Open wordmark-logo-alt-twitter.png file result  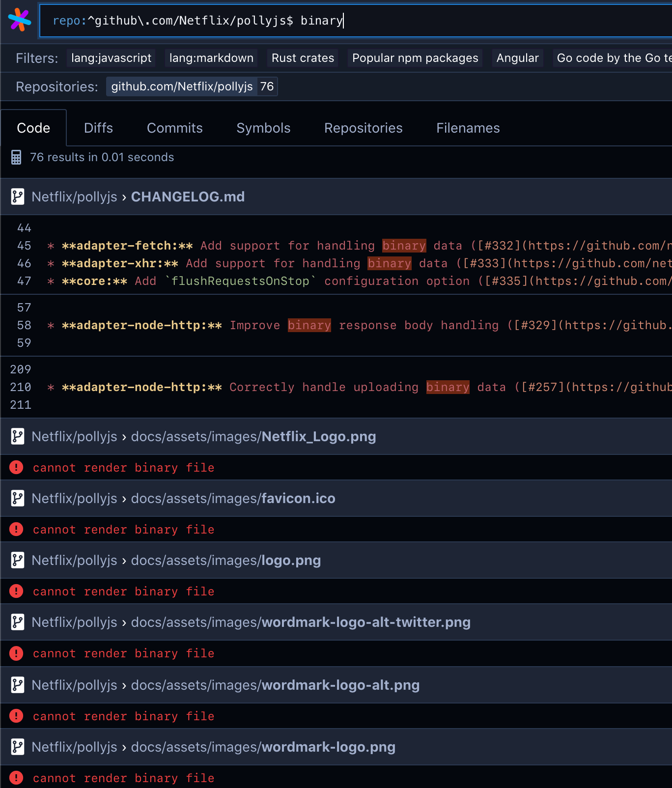coord(301,622)
